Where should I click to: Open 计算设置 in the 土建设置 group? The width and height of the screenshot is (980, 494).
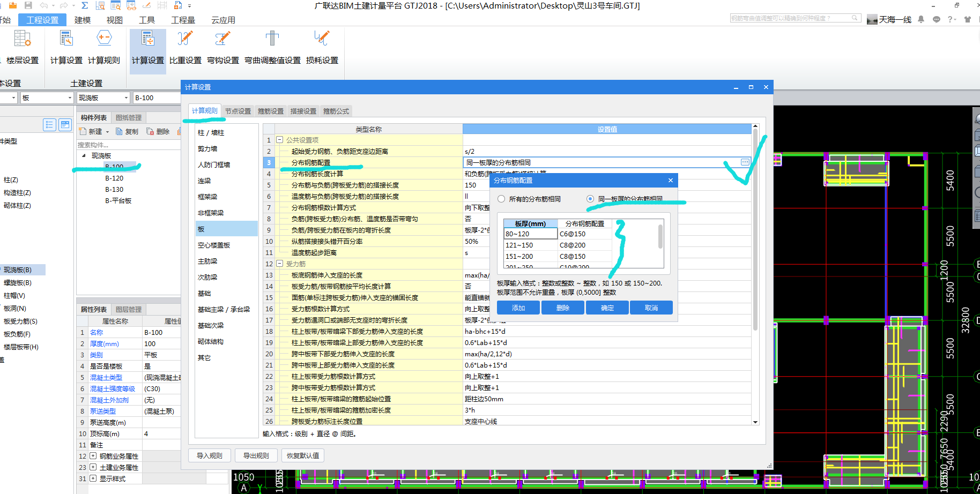66,47
